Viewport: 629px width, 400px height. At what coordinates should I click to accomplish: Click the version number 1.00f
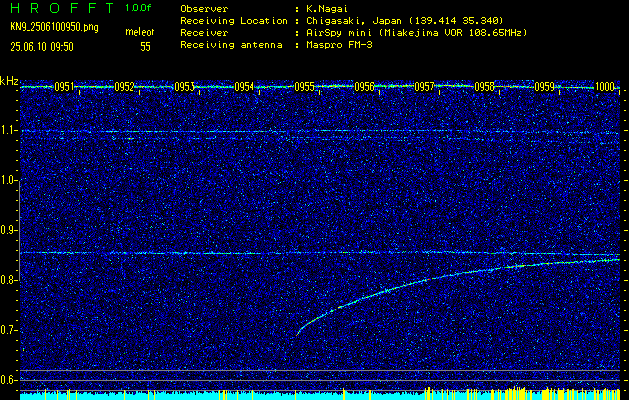click(x=138, y=8)
